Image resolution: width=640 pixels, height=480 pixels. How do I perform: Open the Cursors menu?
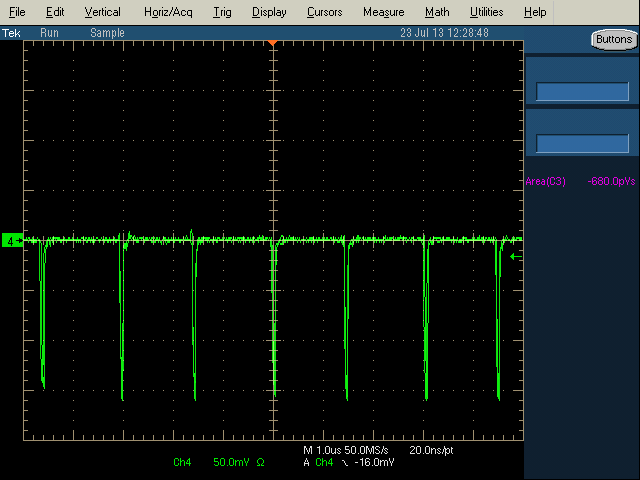point(324,12)
